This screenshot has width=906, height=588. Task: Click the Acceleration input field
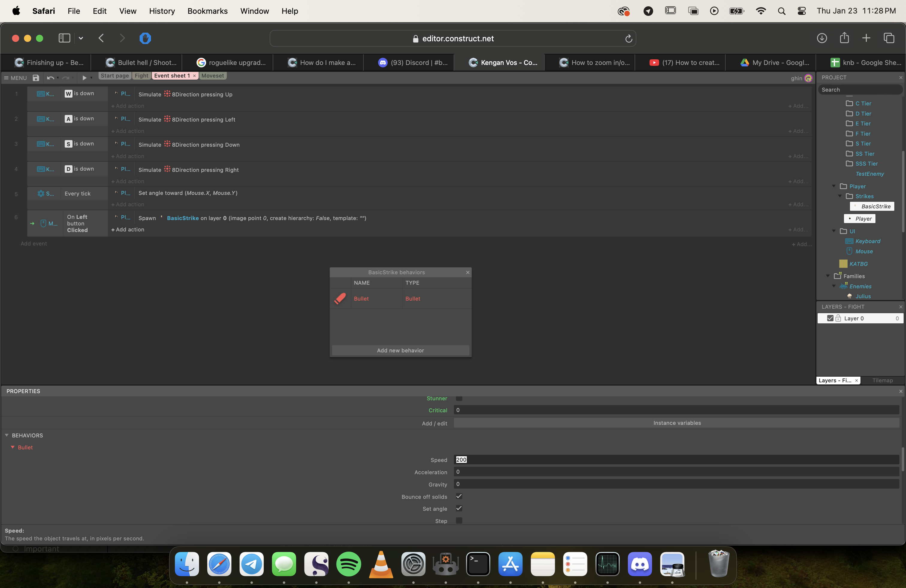pyautogui.click(x=677, y=472)
